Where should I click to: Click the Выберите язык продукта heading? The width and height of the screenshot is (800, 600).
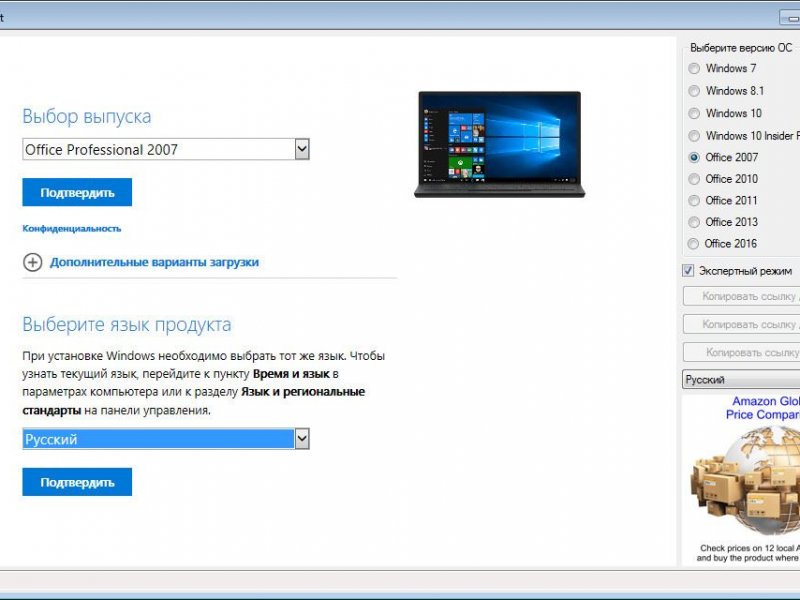point(127,324)
